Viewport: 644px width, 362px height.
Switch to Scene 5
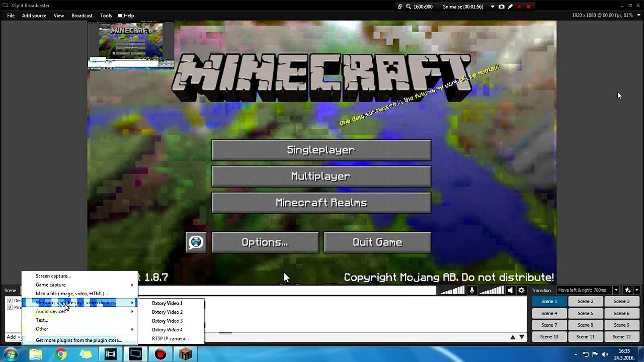tap(585, 313)
